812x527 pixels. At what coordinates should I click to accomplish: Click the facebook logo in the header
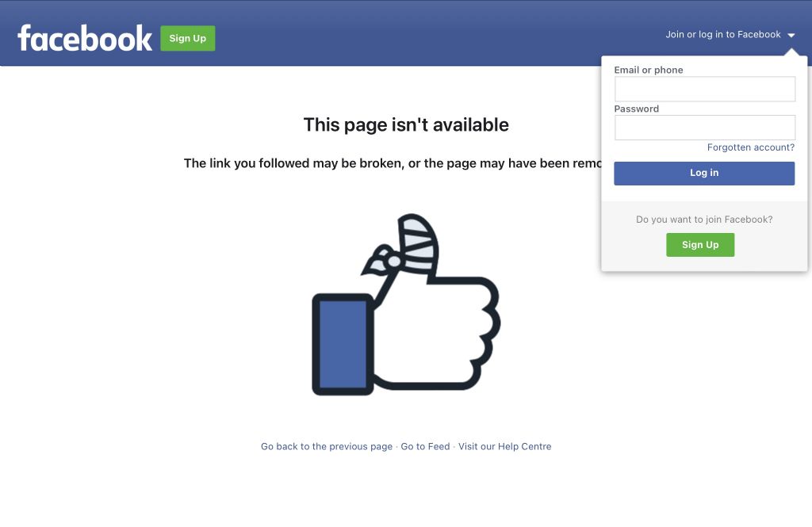(x=85, y=38)
